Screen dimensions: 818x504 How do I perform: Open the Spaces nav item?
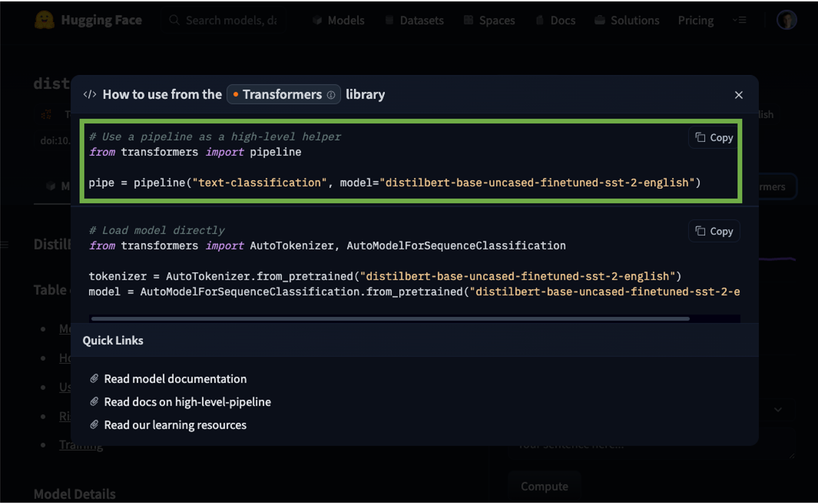tap(490, 20)
